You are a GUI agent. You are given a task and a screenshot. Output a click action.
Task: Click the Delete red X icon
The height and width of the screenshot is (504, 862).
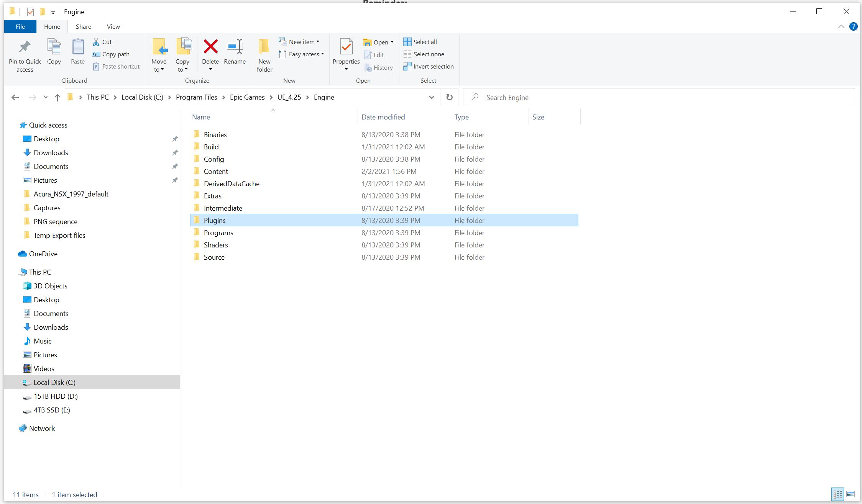tap(210, 47)
